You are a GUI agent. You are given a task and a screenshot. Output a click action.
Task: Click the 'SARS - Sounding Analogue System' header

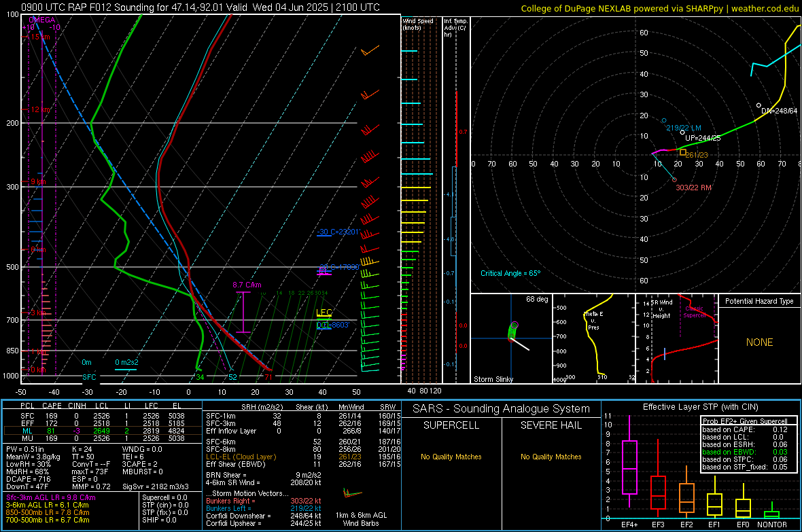coord(502,409)
